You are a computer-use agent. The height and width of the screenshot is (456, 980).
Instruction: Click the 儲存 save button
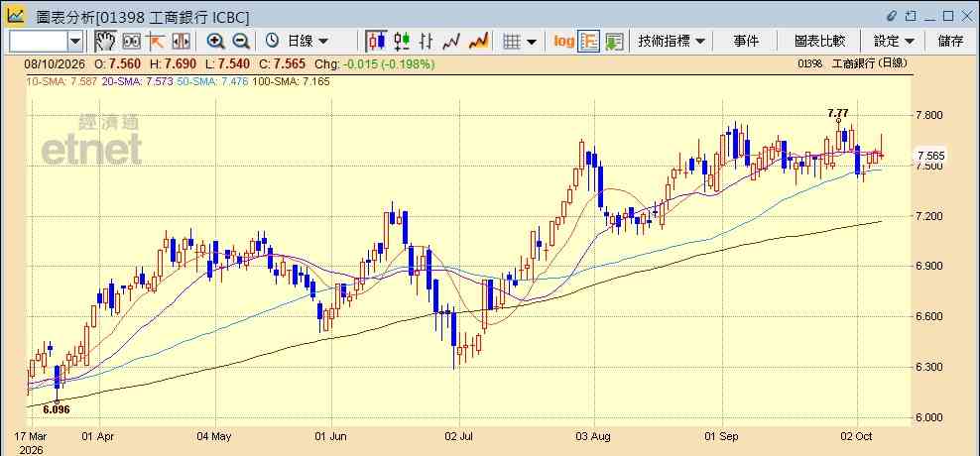(x=950, y=42)
